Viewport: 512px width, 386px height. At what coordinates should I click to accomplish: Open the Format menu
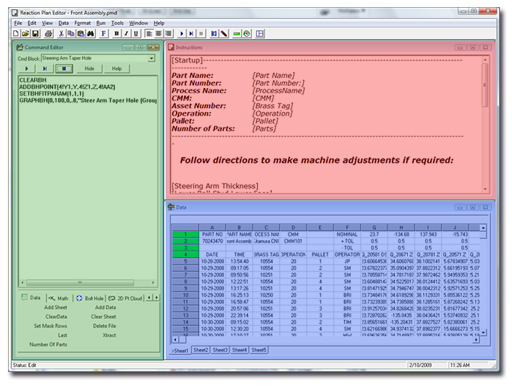coord(82,23)
